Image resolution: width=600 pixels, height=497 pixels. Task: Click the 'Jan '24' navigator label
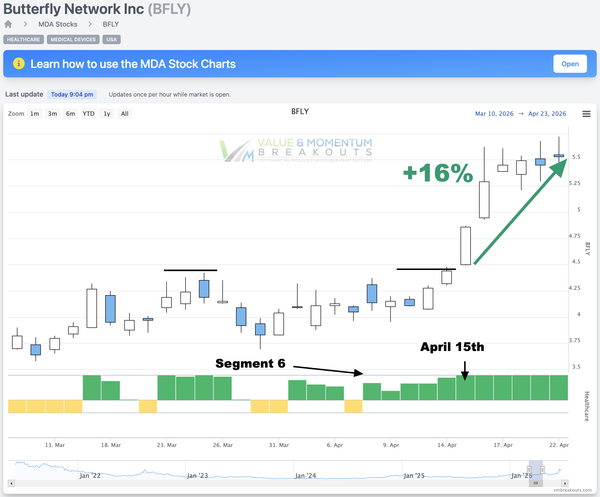click(305, 476)
